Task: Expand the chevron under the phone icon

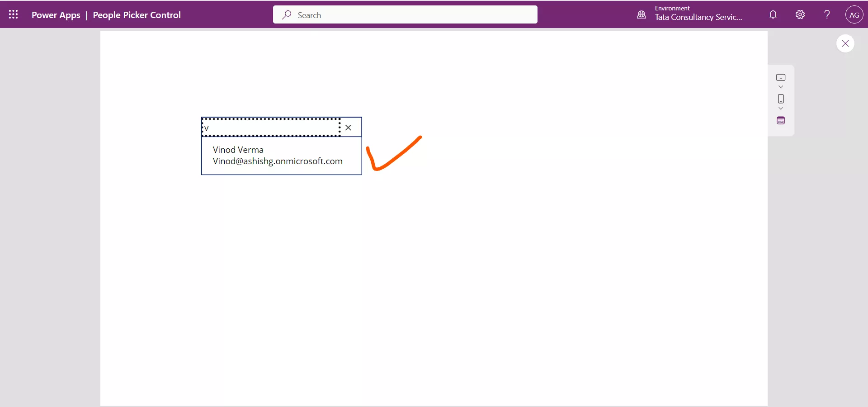Action: click(x=781, y=109)
